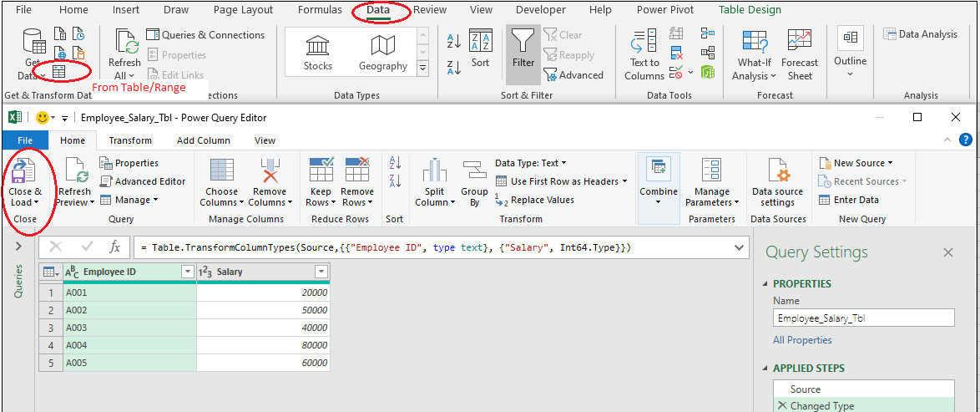
Task: Expand the Queries pane
Action: pos(18,247)
